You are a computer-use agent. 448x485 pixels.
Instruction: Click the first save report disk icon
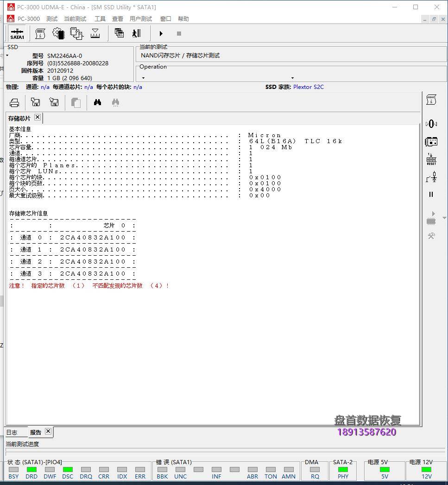point(36,102)
